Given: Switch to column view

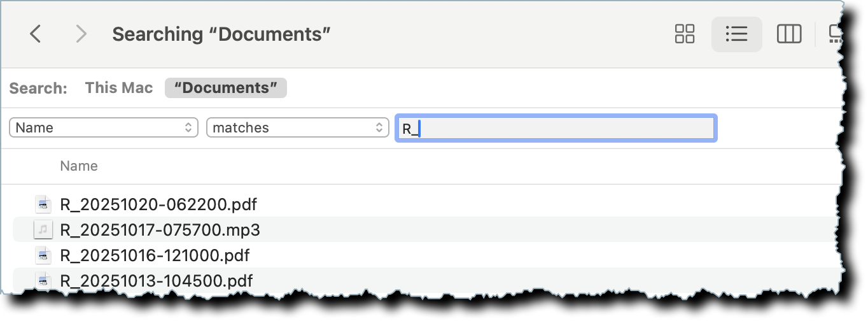Looking at the screenshot, I should (789, 34).
